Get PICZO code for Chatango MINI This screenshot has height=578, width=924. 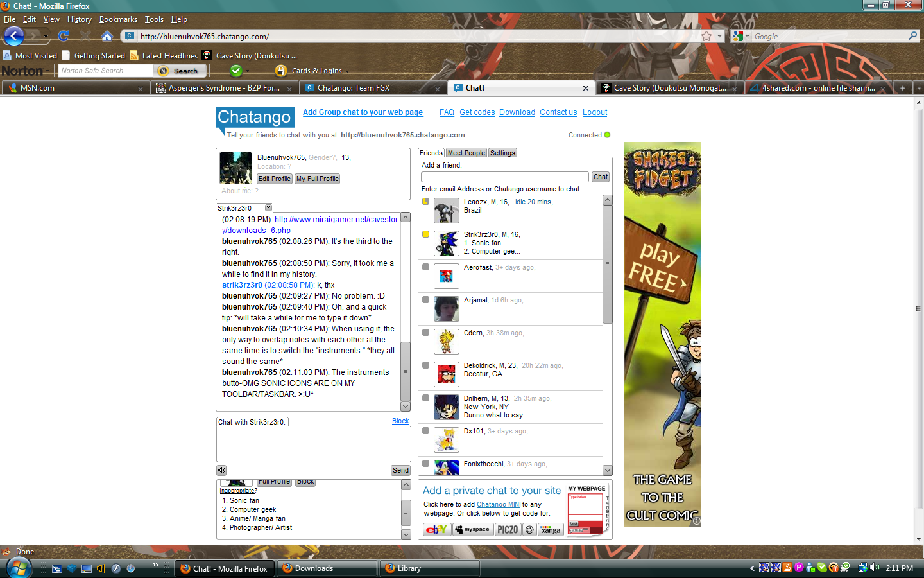508,529
